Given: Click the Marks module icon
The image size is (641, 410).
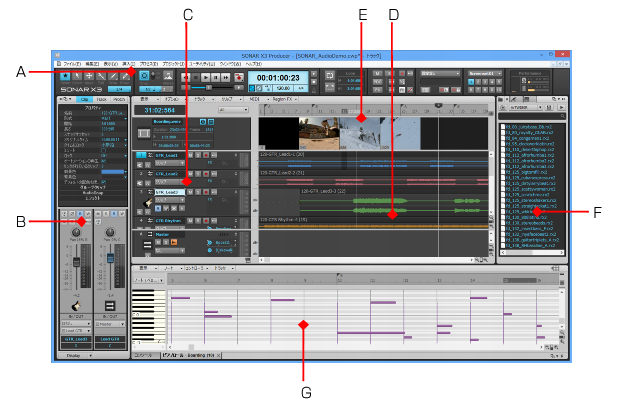Looking at the screenshot, I should [168, 76].
